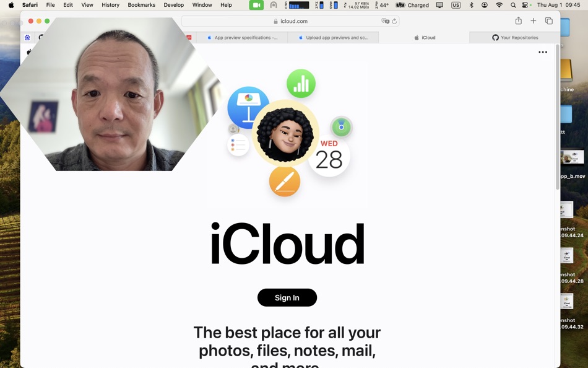Image resolution: width=588 pixels, height=368 pixels.
Task: Open Spotlight search from menu bar
Action: pos(512,5)
